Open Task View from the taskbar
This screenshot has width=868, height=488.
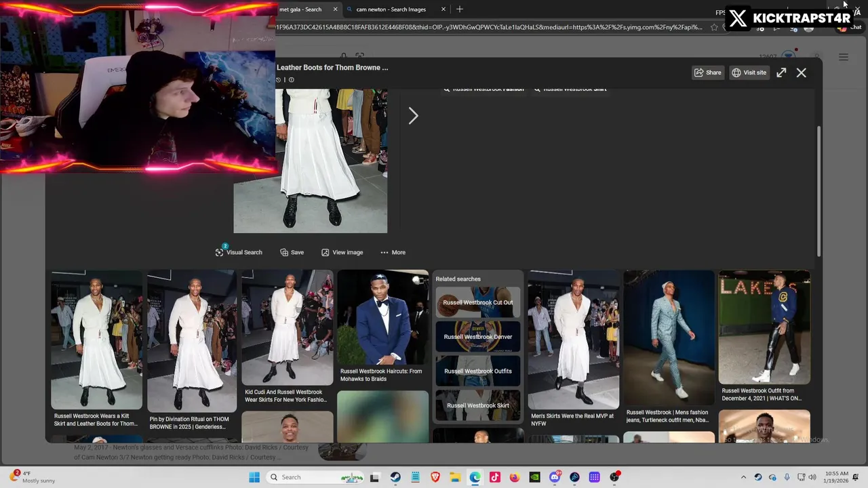point(374,477)
